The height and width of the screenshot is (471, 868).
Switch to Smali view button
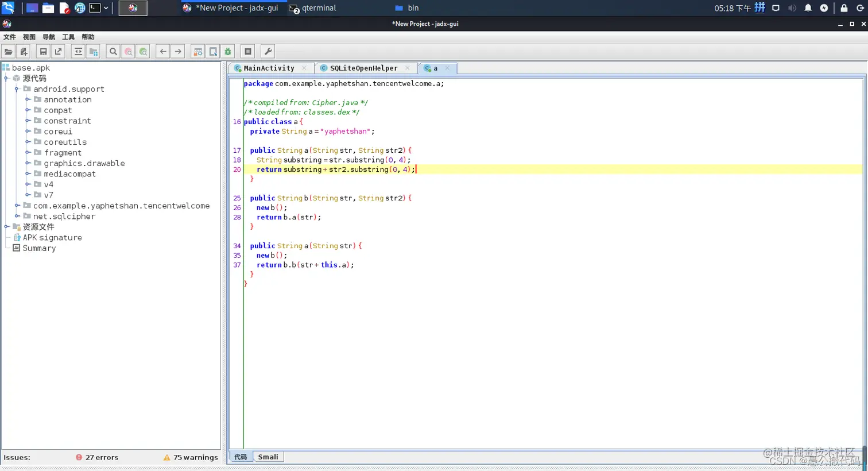[268, 457]
